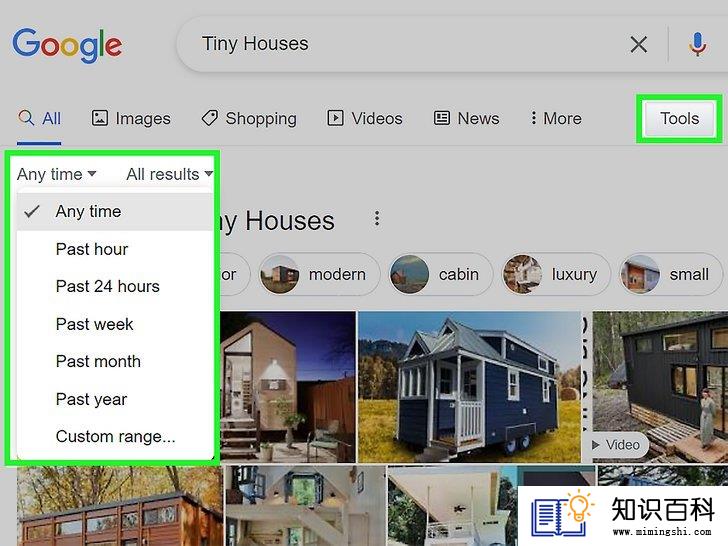
Task: Switch to the Images tab
Action: point(131,118)
